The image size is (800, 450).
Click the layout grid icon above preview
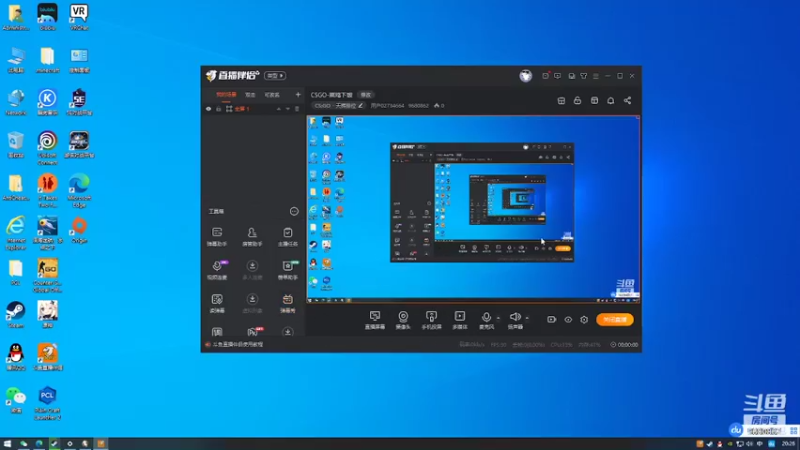pos(561,101)
